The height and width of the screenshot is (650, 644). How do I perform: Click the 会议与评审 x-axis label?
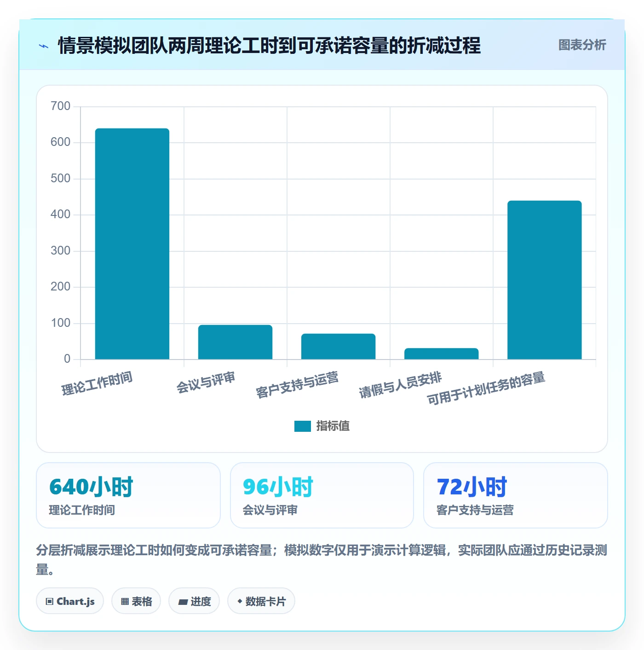pyautogui.click(x=206, y=383)
